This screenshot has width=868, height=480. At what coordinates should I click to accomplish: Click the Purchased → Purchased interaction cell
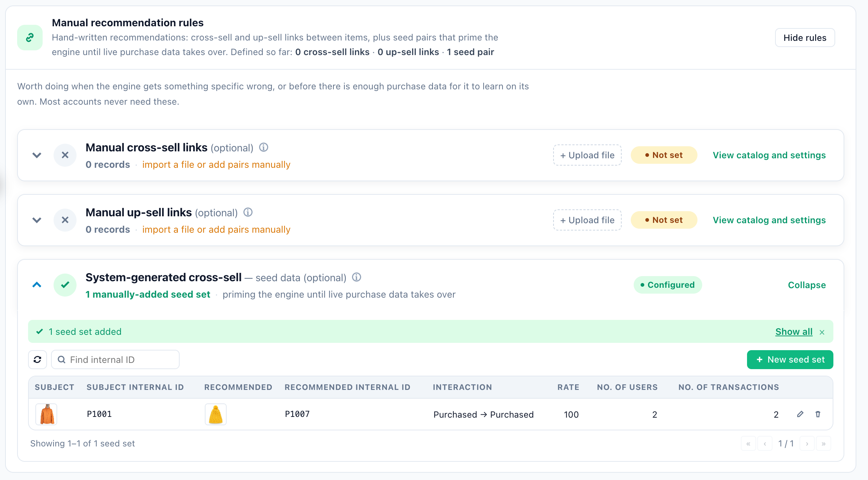click(x=483, y=414)
